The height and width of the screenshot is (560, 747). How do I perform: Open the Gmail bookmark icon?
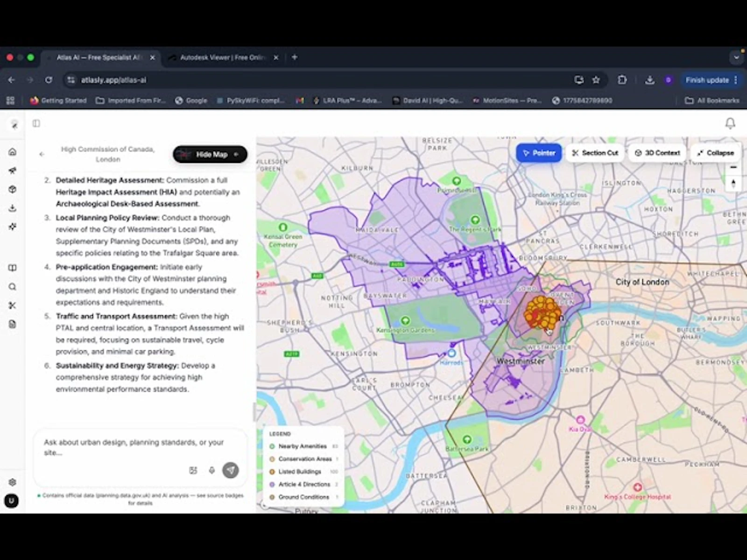(300, 100)
